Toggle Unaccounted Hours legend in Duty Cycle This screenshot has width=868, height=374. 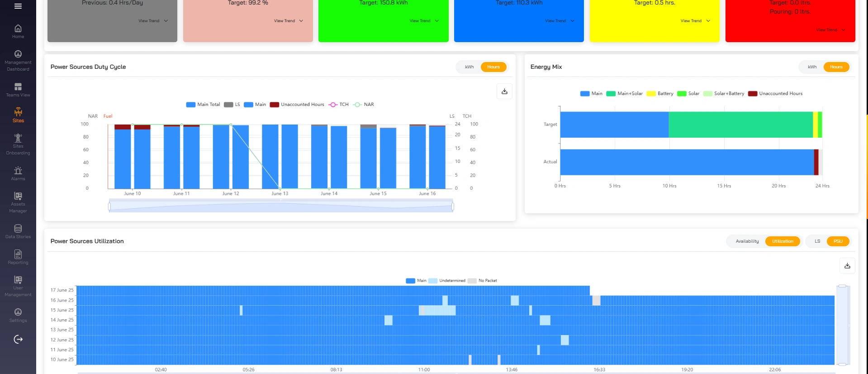tap(297, 105)
